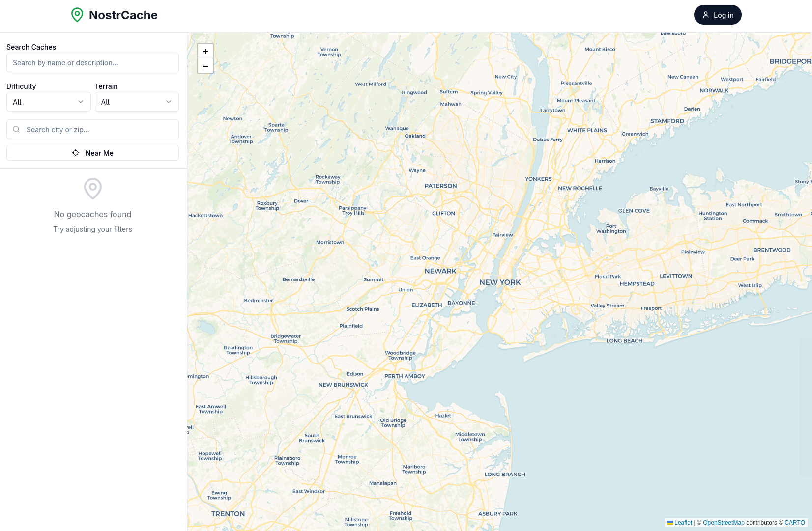The width and height of the screenshot is (812, 531).
Task: Click the STAMFORD label on map
Action: coord(667,121)
